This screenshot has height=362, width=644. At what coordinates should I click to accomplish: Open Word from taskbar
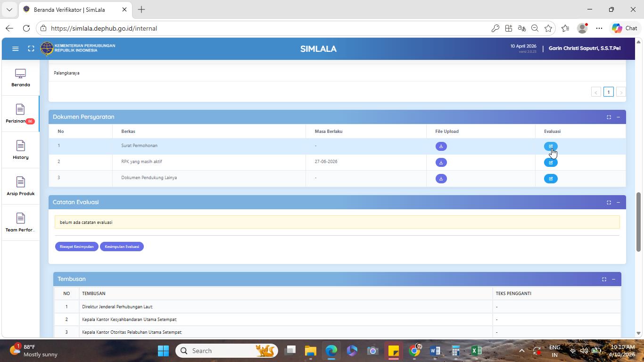435,351
